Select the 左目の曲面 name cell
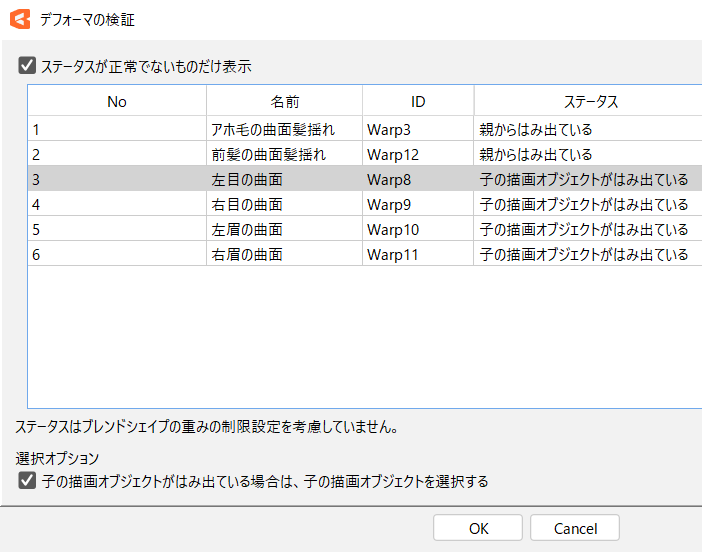This screenshot has height=552, width=702. (247, 180)
